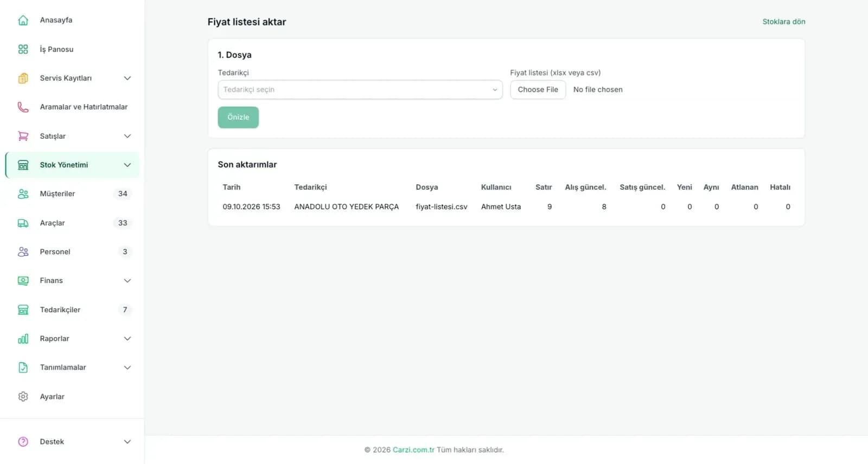Screen dimensions: 868x464
Task: Expand the Servis Kayıtları chevron
Action: click(127, 78)
